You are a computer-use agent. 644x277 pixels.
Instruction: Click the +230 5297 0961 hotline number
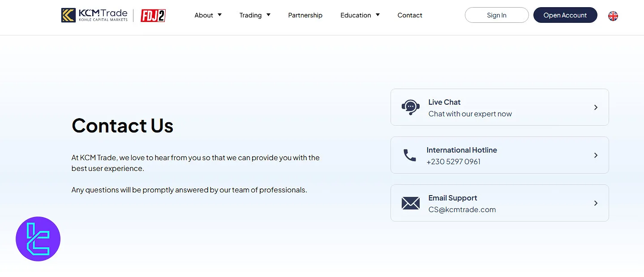tap(453, 162)
